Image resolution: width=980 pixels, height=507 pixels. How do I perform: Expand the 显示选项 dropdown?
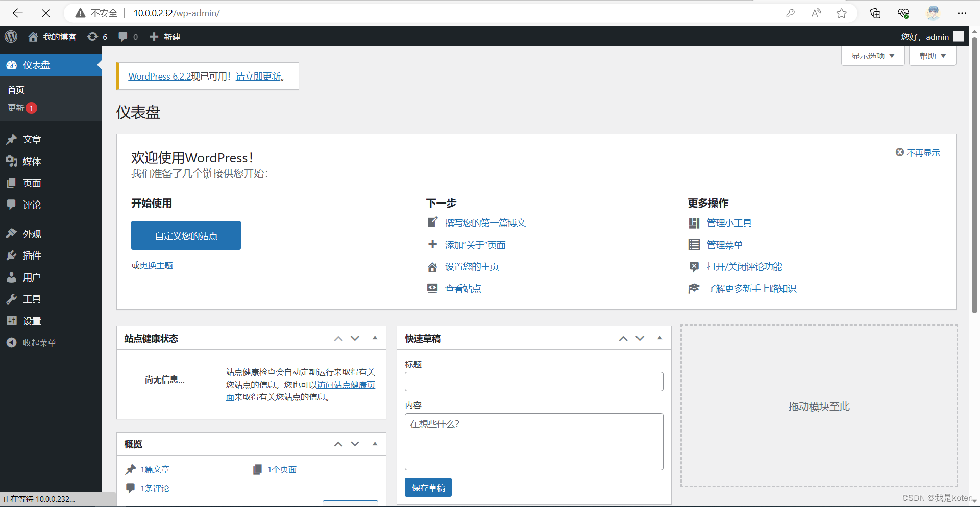tap(873, 56)
